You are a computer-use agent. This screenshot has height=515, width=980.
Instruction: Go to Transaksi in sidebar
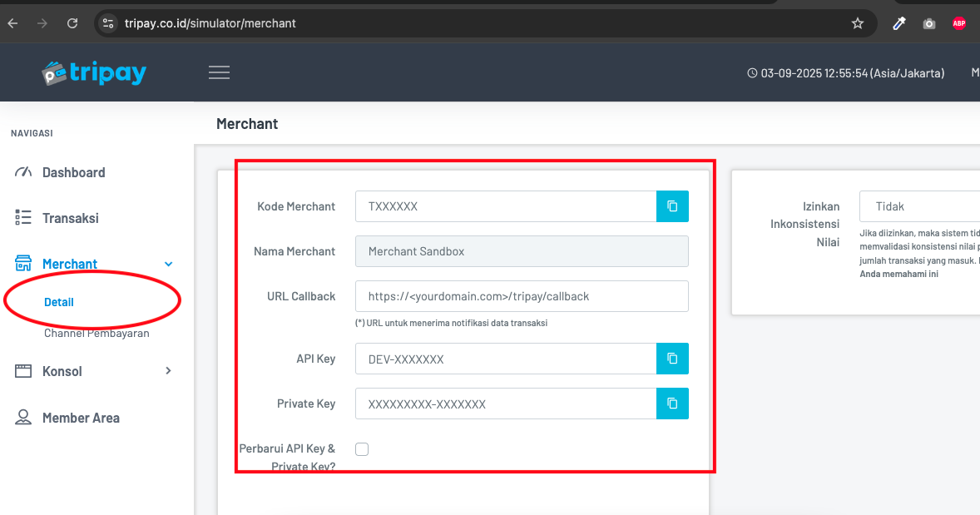click(x=70, y=218)
